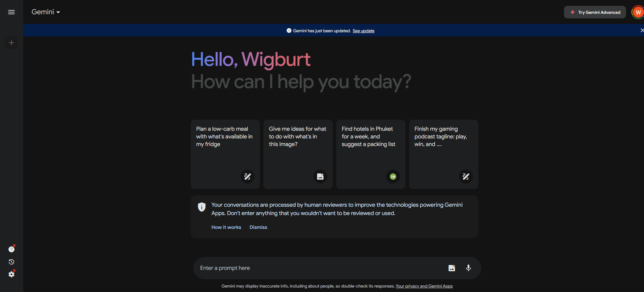Click the Hello, Wigburt greeting text
Viewport: 644px width, 292px height.
(x=251, y=60)
